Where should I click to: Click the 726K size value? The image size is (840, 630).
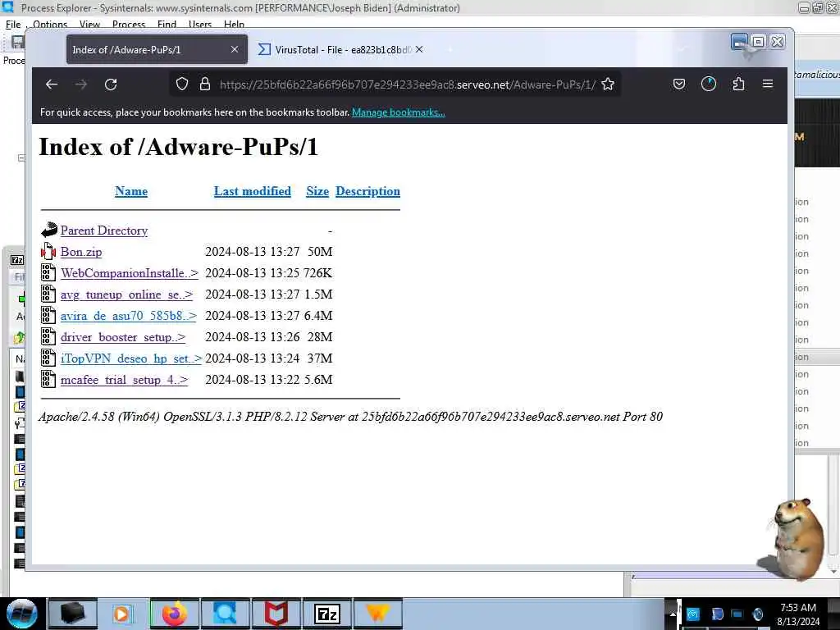(317, 273)
